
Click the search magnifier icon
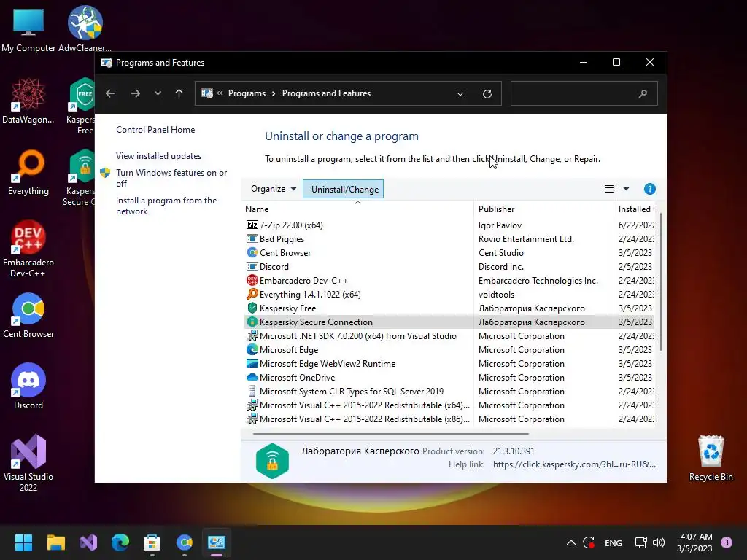643,94
